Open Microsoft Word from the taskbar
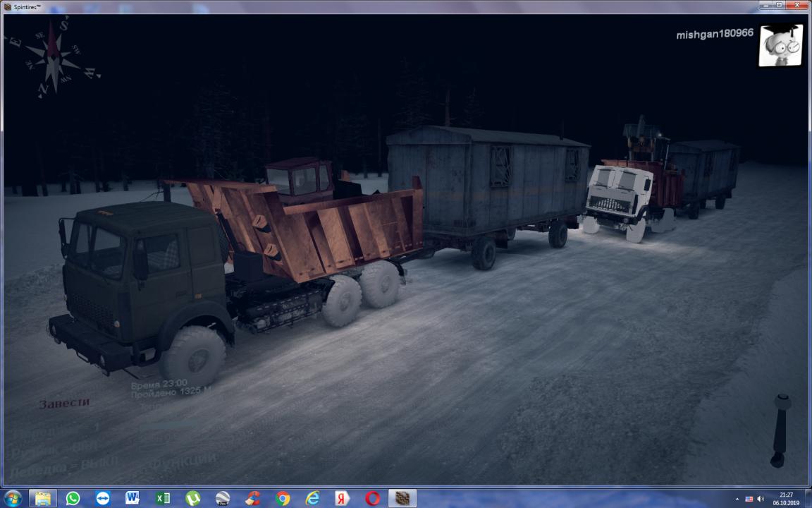The height and width of the screenshot is (508, 812). [x=133, y=498]
